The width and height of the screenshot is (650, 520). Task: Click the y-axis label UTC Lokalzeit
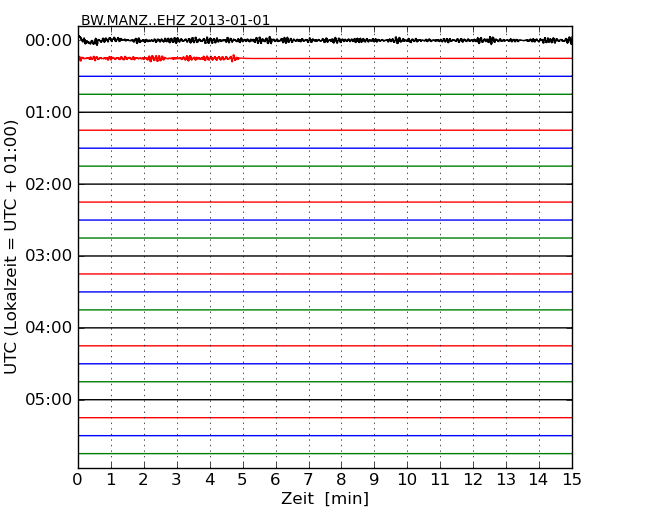[10, 247]
